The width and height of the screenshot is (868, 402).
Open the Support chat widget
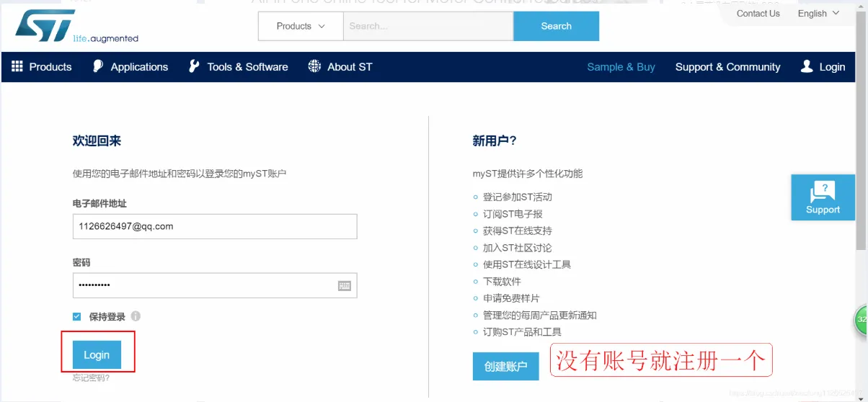[823, 197]
